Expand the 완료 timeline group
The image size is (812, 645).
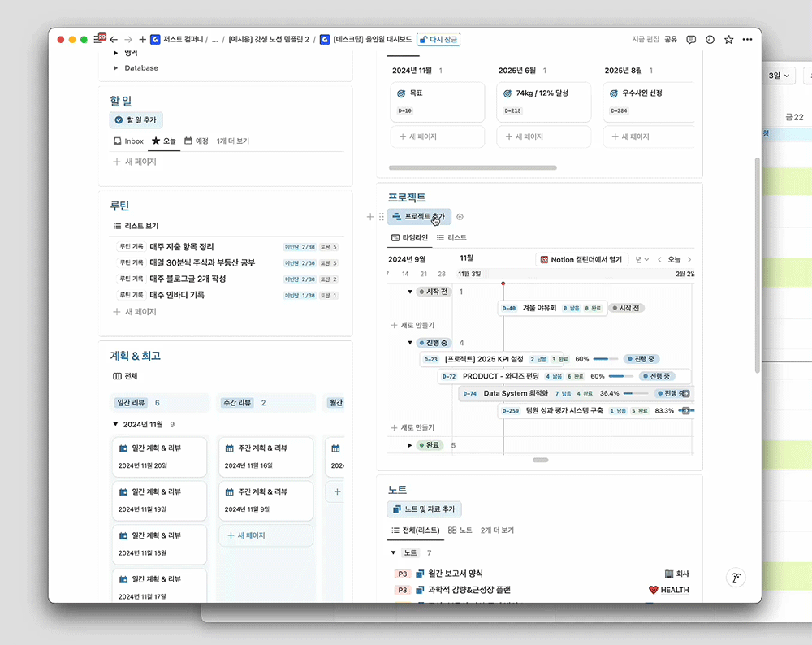click(410, 445)
